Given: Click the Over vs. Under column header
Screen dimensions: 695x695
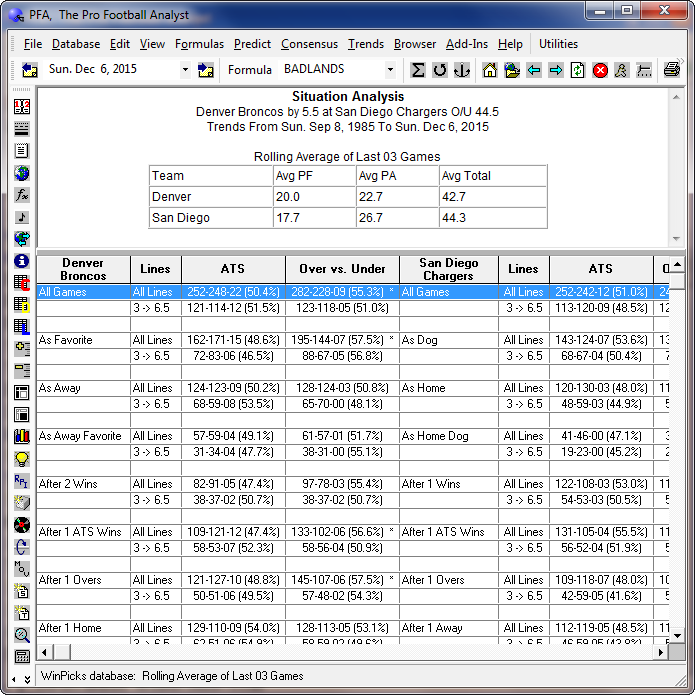Looking at the screenshot, I should click(342, 269).
